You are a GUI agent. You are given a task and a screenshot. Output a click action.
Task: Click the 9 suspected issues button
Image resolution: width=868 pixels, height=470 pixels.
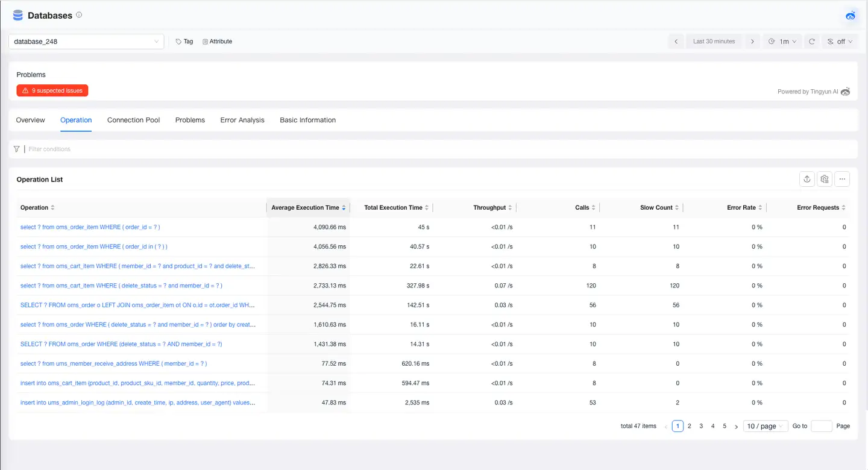[x=52, y=90]
